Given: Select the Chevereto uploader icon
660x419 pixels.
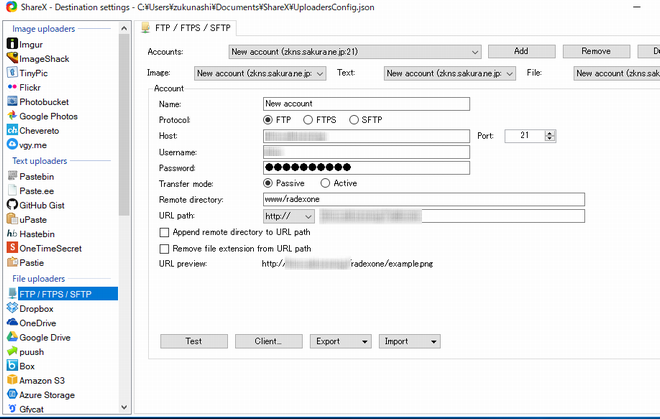Looking at the screenshot, I should click(12, 130).
